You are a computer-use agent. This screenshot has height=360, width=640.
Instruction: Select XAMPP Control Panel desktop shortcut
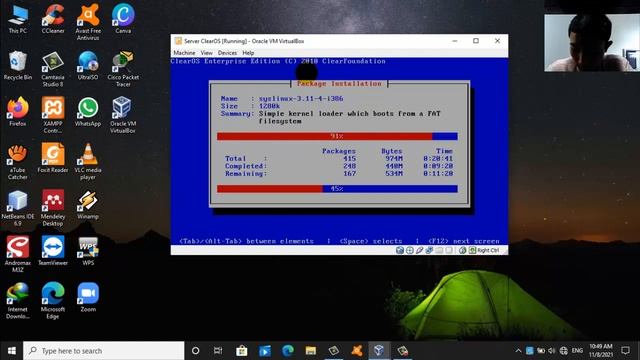pyautogui.click(x=53, y=115)
